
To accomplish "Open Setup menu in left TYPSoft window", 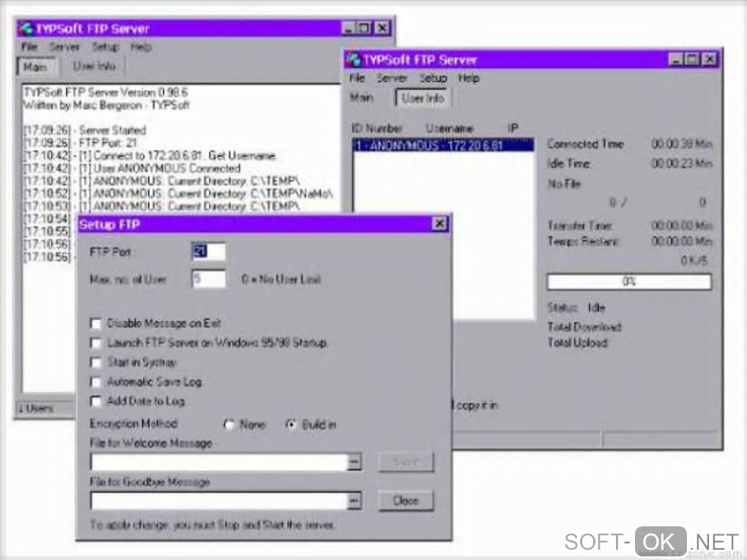I will coord(105,47).
